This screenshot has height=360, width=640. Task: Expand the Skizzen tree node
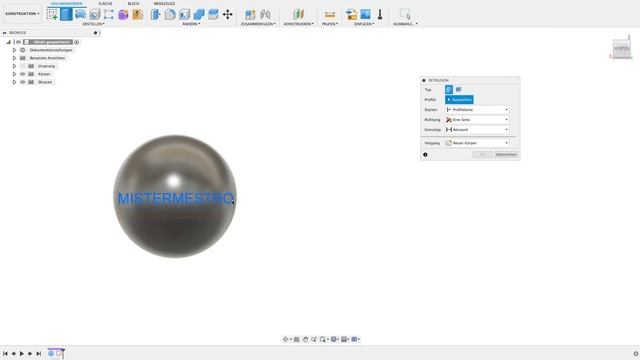(14, 82)
